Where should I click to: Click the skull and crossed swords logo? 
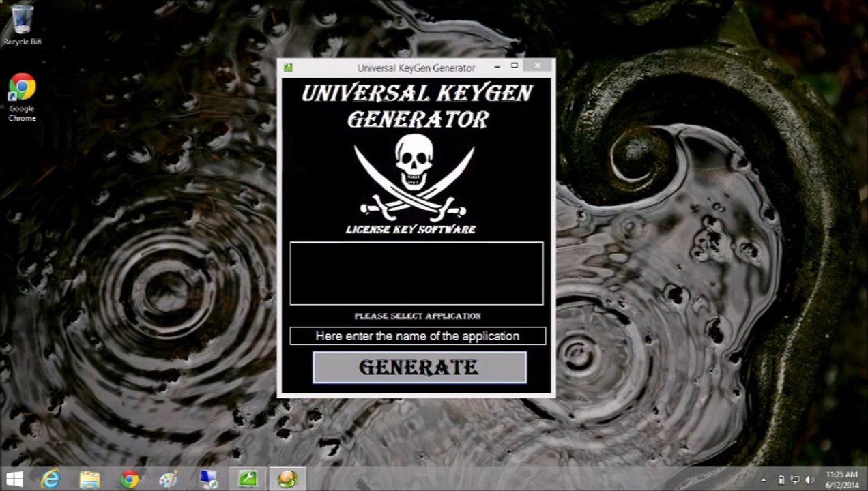[414, 176]
